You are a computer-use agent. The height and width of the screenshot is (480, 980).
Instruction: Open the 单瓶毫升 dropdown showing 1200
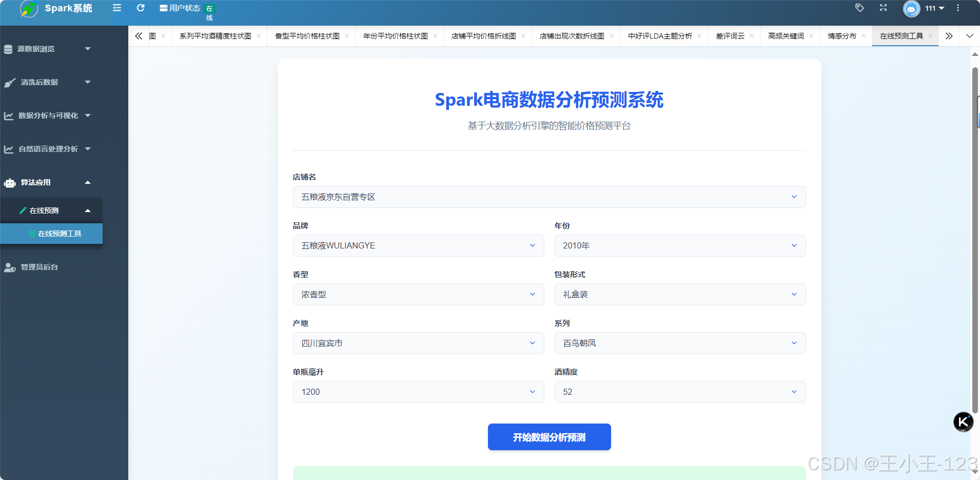point(418,392)
